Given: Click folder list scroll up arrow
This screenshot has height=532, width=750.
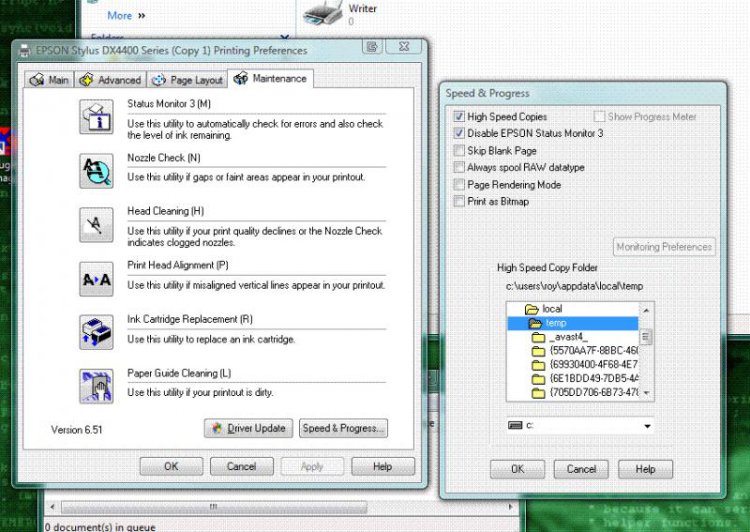Looking at the screenshot, I should tap(646, 310).
